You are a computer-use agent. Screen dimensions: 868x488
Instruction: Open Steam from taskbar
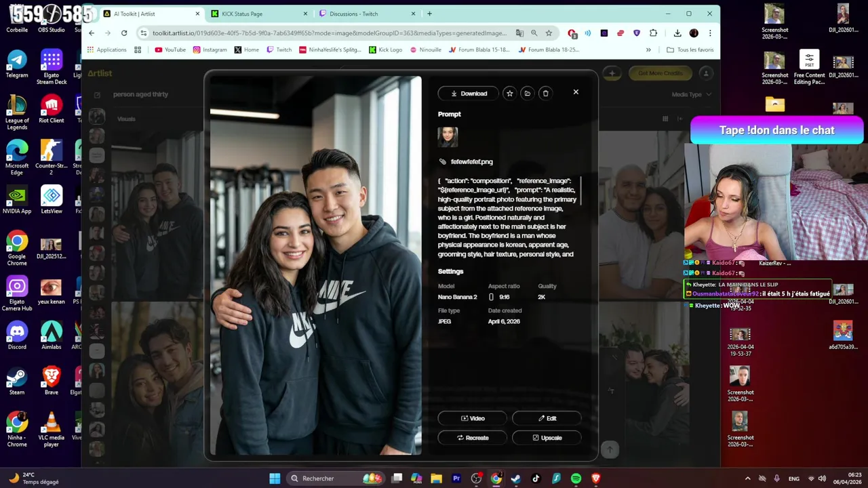[x=516, y=479]
